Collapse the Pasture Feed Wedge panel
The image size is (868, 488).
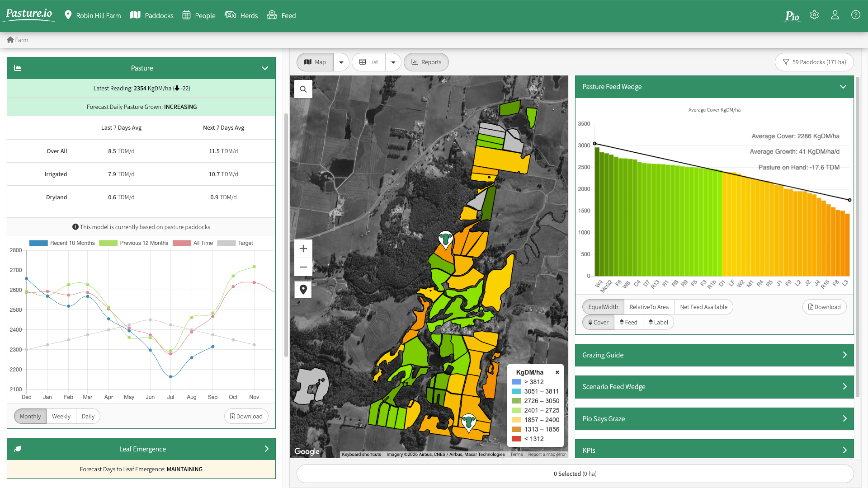click(x=843, y=87)
